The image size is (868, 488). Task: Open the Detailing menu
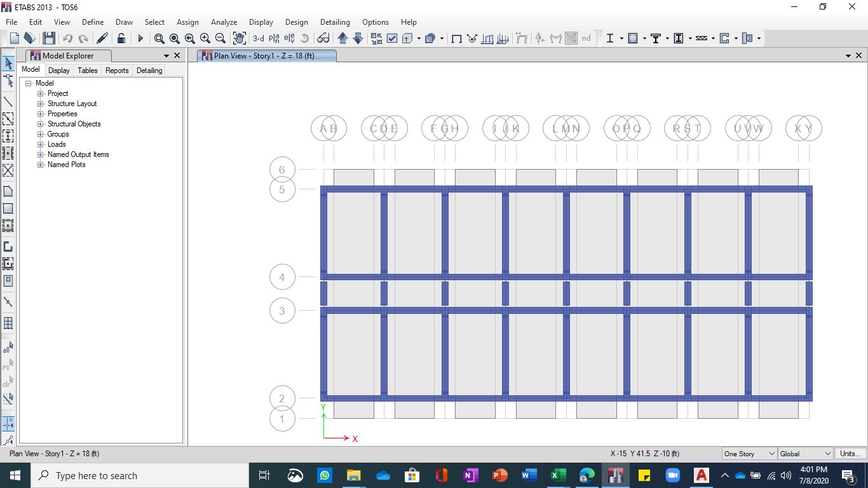tap(335, 22)
